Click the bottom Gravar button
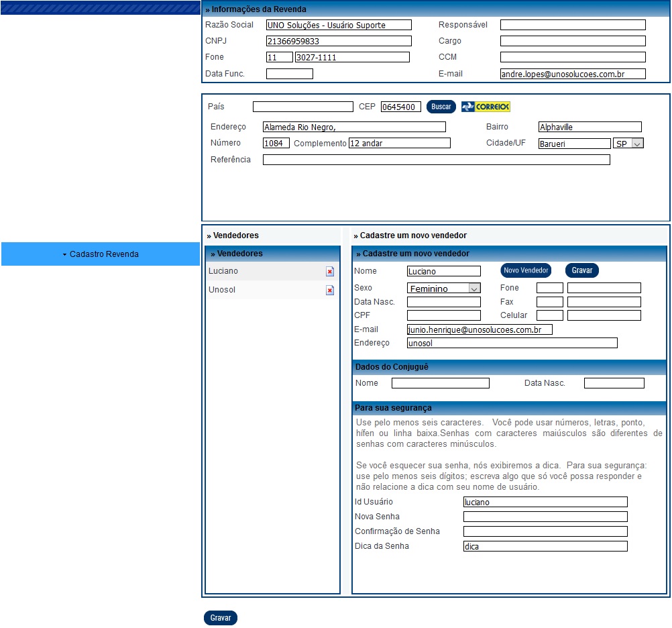Image resolution: width=672 pixels, height=628 pixels. [x=220, y=618]
